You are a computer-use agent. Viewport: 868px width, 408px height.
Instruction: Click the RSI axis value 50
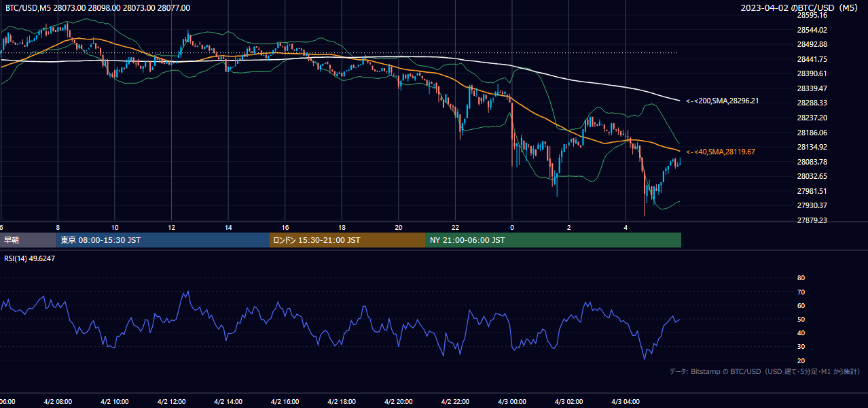click(801, 319)
